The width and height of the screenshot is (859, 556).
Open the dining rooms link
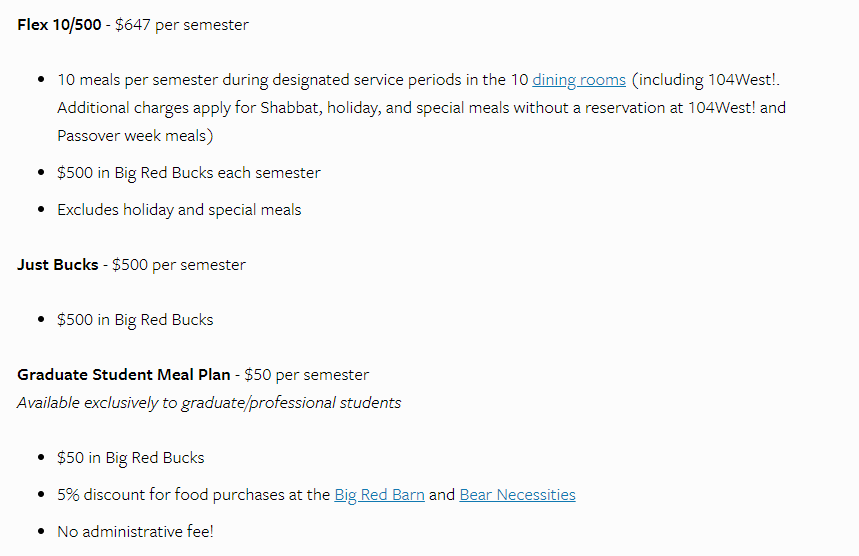coord(579,80)
